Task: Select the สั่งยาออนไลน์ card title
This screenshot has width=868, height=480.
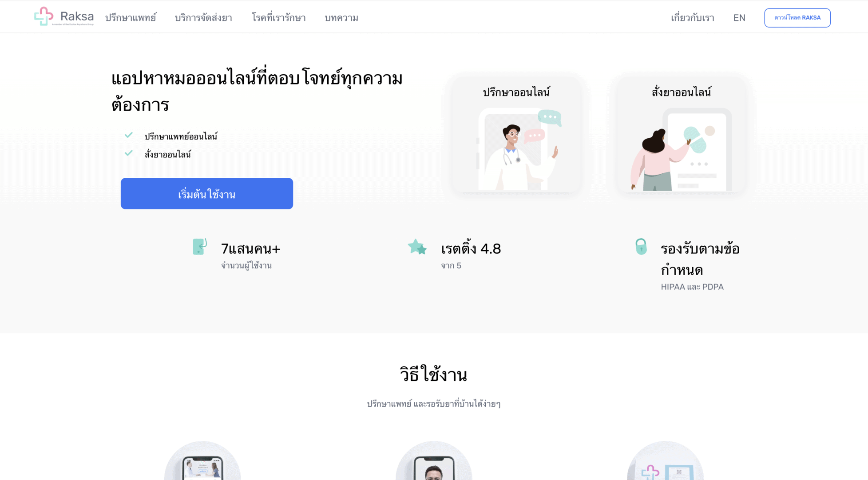Action: [681, 92]
